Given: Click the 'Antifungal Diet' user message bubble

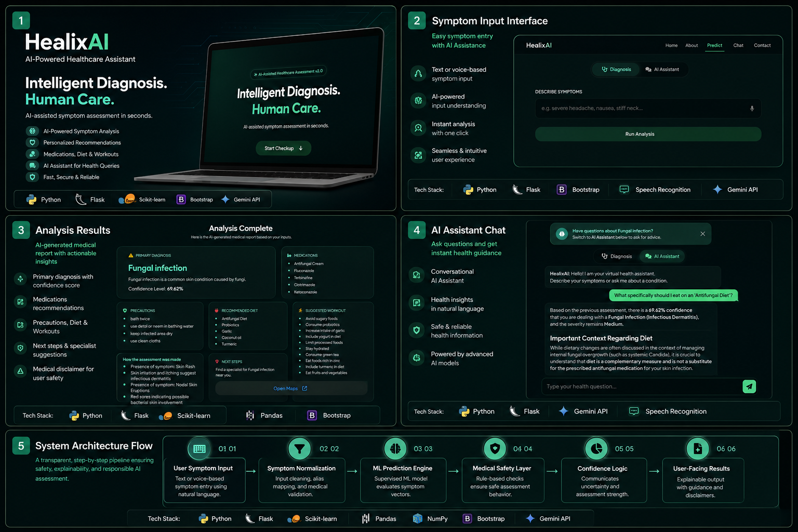Looking at the screenshot, I should point(673,295).
